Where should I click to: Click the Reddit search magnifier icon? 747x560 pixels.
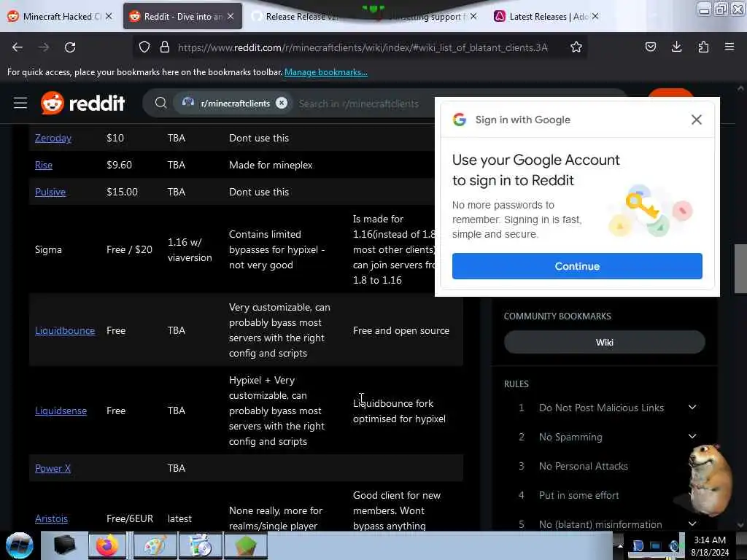[160, 103]
